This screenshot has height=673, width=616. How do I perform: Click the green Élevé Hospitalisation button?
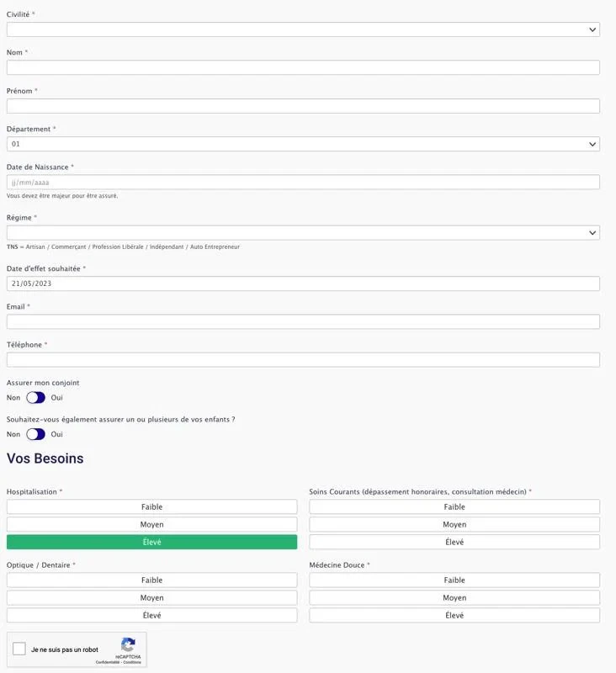151,543
